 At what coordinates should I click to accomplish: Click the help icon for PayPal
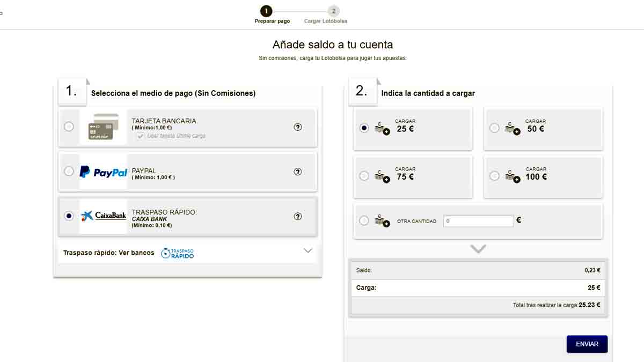tap(298, 172)
